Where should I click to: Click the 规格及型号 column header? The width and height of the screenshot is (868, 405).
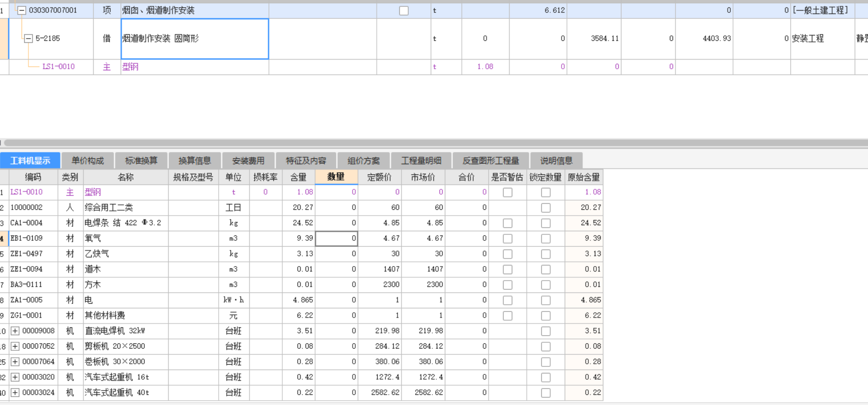[193, 177]
